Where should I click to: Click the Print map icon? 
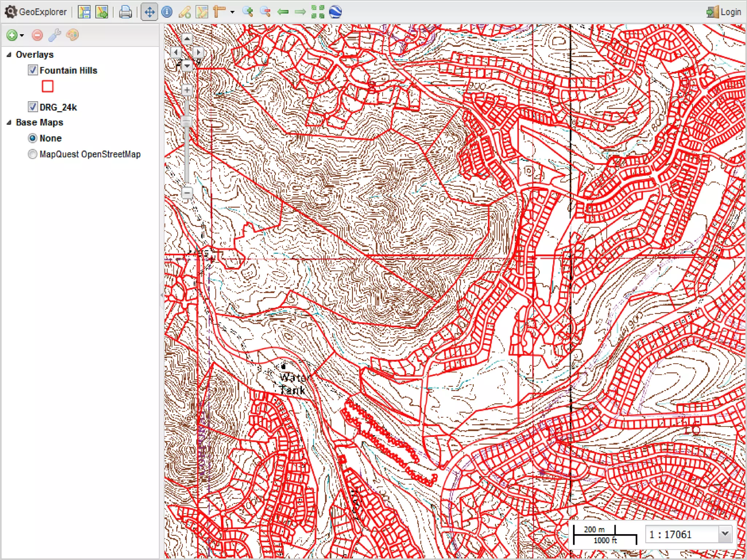(125, 12)
